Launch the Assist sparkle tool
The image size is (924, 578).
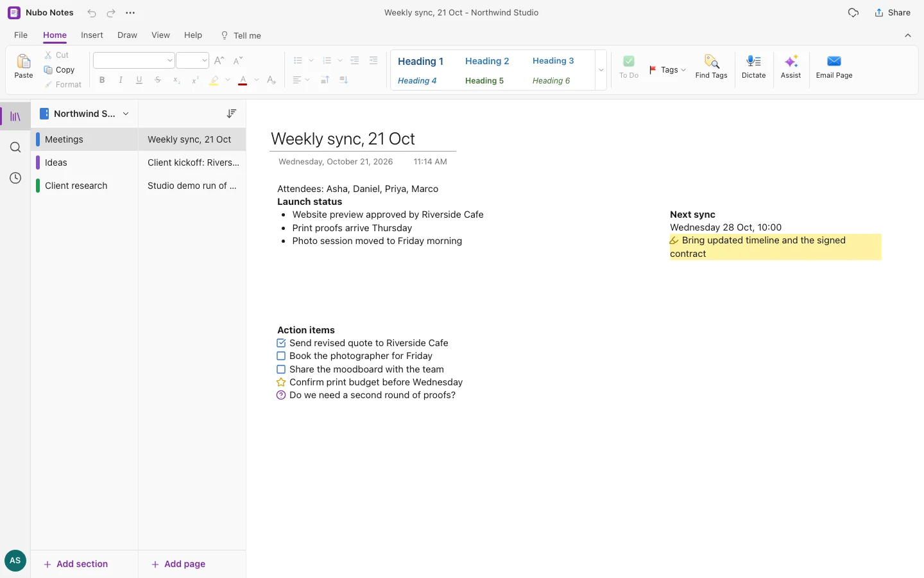791,66
